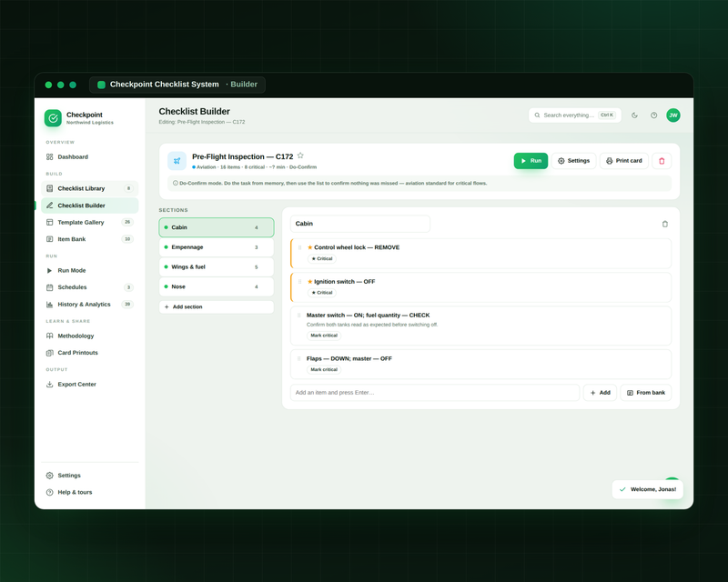
Task: Click the Run Mode play icon
Action: coord(50,271)
